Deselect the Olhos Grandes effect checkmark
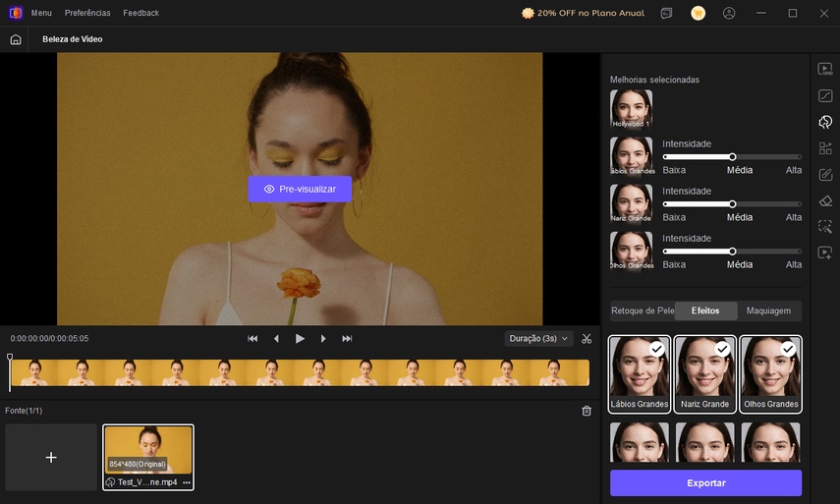The height and width of the screenshot is (504, 840). [788, 349]
